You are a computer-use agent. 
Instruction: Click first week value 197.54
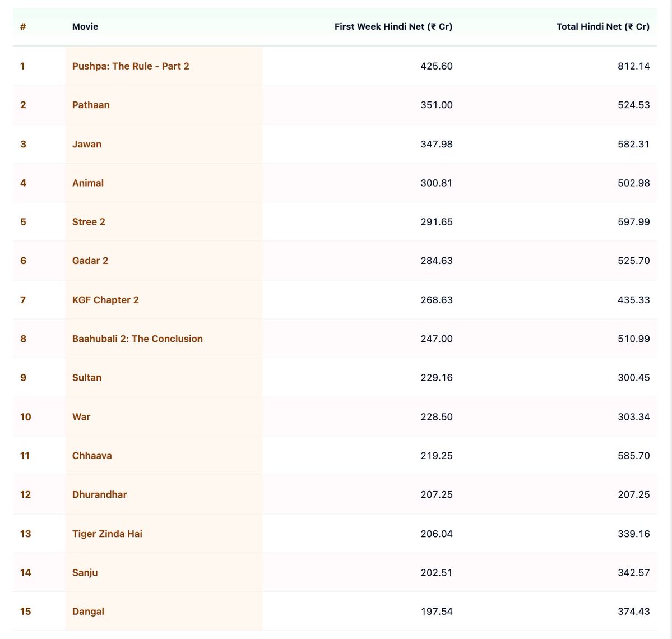click(436, 612)
